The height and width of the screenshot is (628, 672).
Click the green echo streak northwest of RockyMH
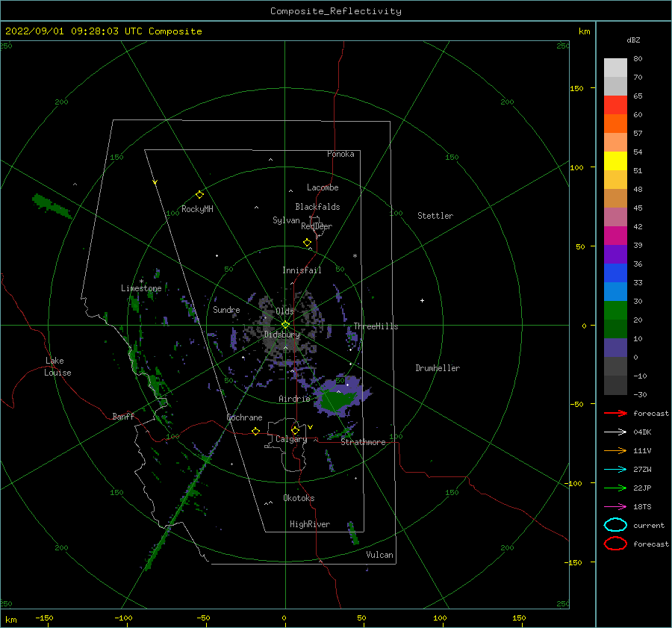pos(52,205)
